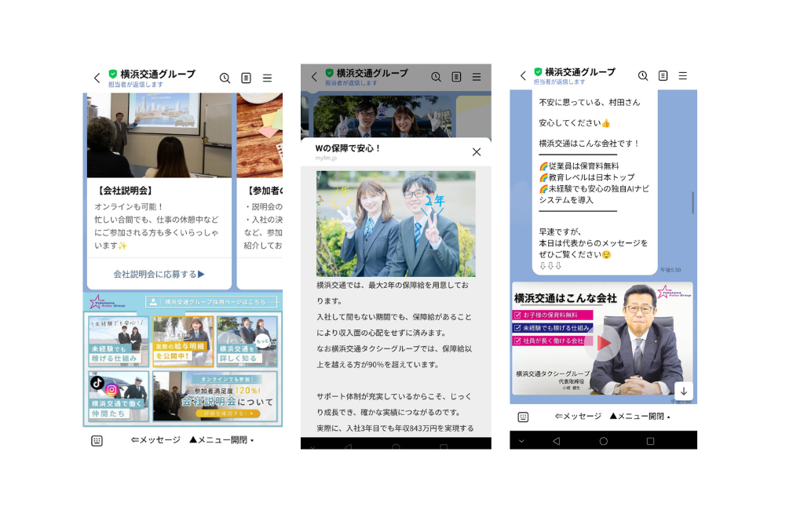
Task: Tap back arrow in right phone screen
Action: coord(522,76)
